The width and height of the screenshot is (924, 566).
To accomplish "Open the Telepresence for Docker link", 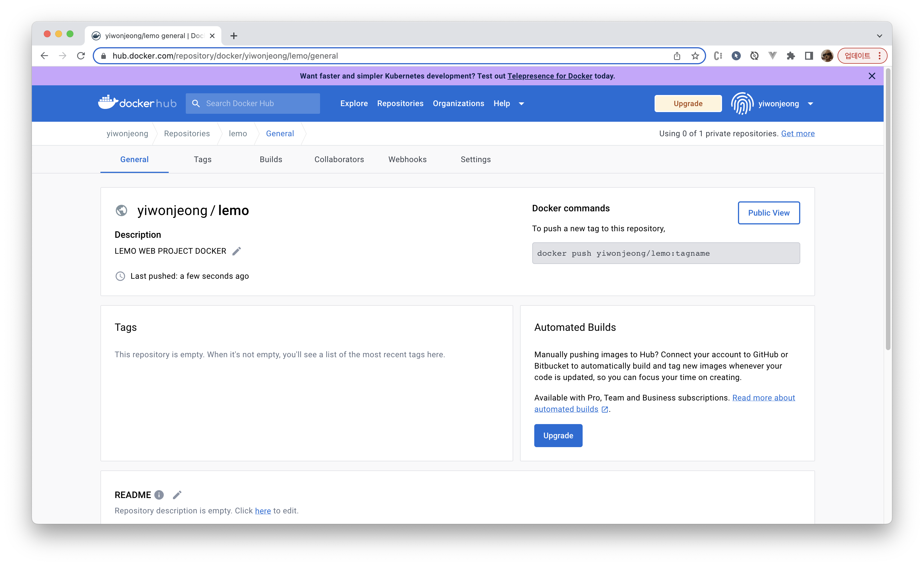I will coord(550,76).
